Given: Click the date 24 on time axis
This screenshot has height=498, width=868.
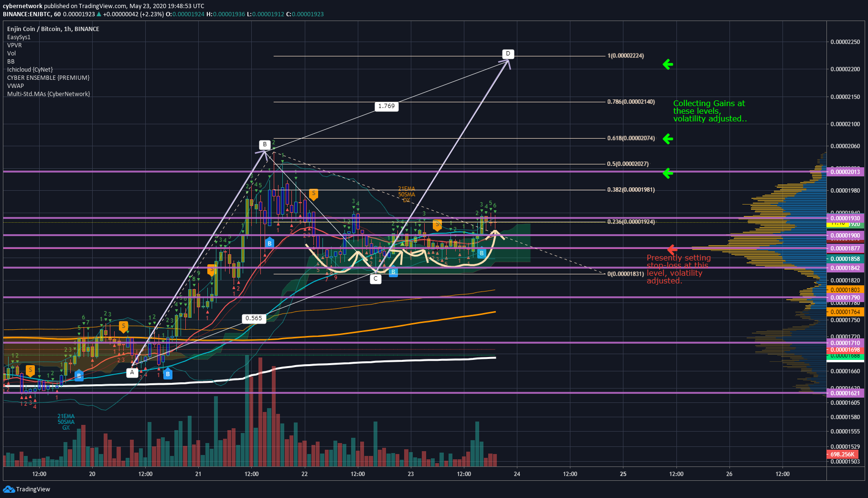Looking at the screenshot, I should [517, 474].
